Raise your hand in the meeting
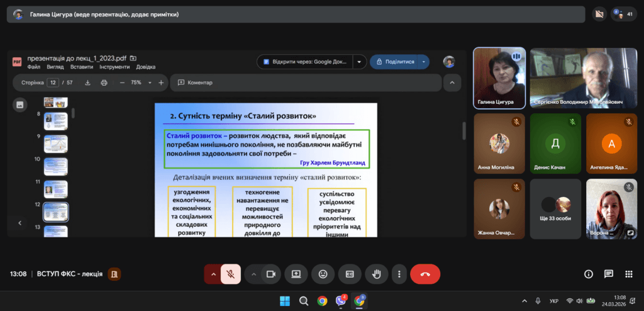Viewport: 644px width, 311px height. pyautogui.click(x=377, y=274)
